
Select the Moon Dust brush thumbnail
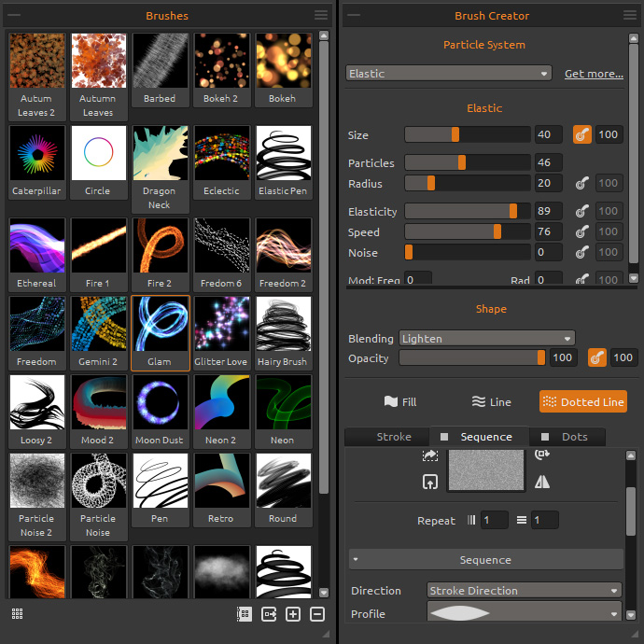point(160,400)
